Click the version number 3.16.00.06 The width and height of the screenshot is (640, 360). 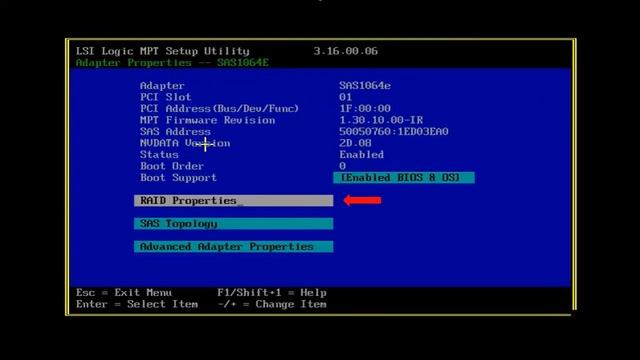pyautogui.click(x=345, y=51)
